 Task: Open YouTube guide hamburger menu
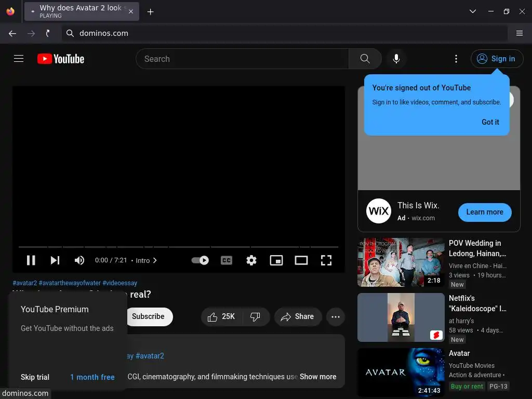(19, 59)
